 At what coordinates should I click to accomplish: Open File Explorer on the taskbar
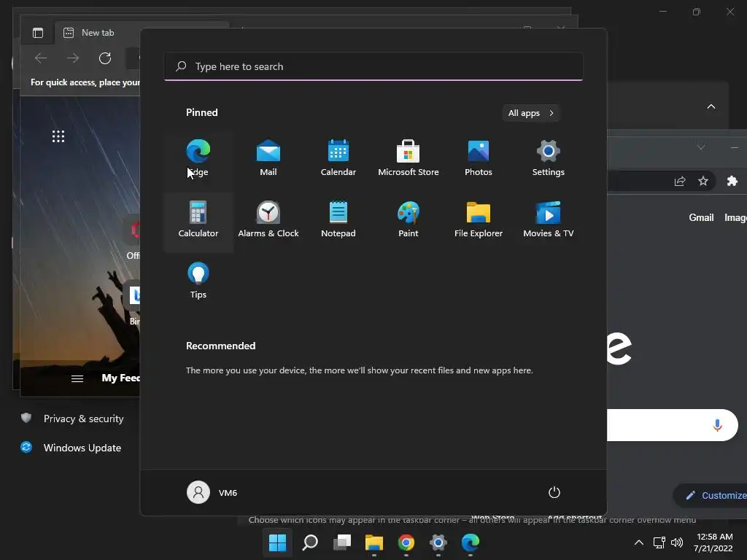pos(374,542)
